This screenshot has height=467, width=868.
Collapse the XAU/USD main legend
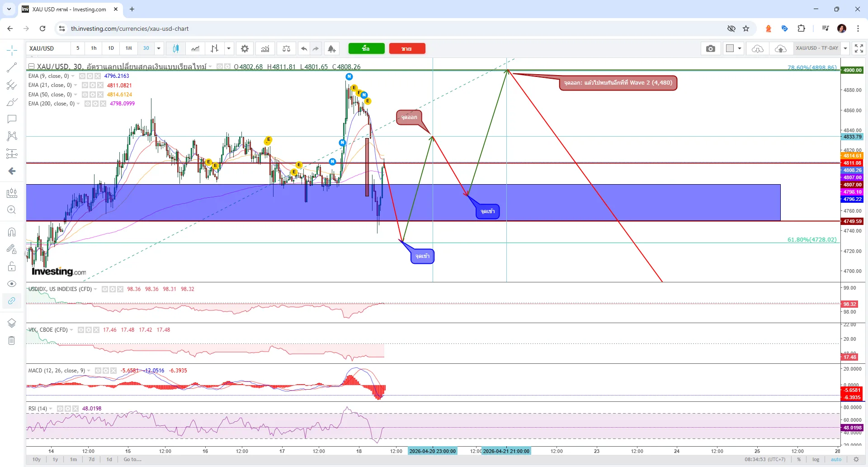(32, 67)
